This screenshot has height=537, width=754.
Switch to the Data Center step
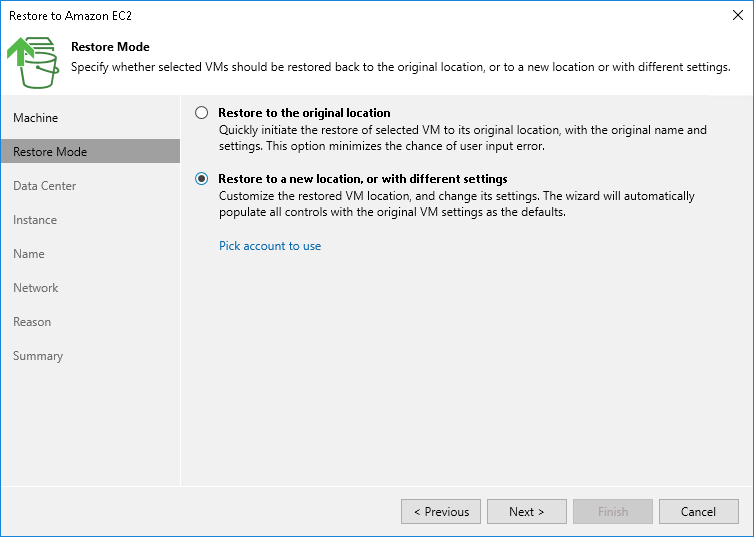(x=45, y=186)
